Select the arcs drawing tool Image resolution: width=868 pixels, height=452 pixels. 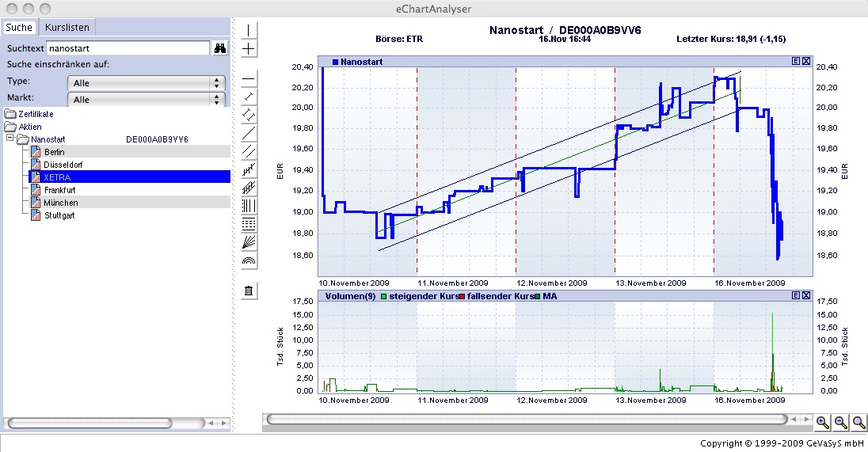[249, 260]
